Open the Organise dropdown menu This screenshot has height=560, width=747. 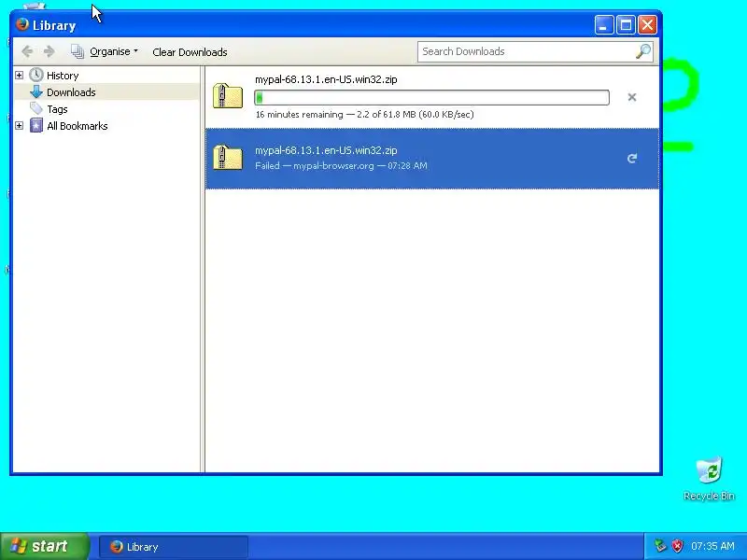pyautogui.click(x=105, y=51)
